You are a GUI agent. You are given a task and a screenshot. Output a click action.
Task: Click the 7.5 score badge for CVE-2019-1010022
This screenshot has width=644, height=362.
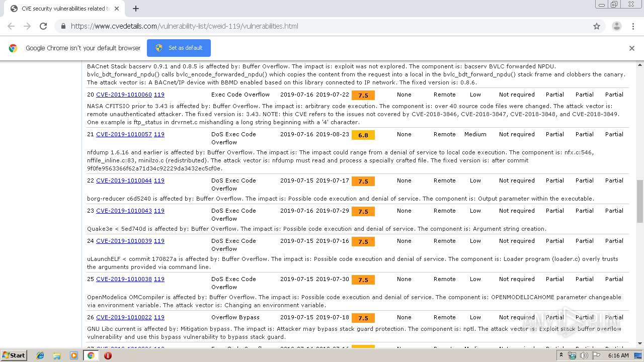tap(363, 318)
